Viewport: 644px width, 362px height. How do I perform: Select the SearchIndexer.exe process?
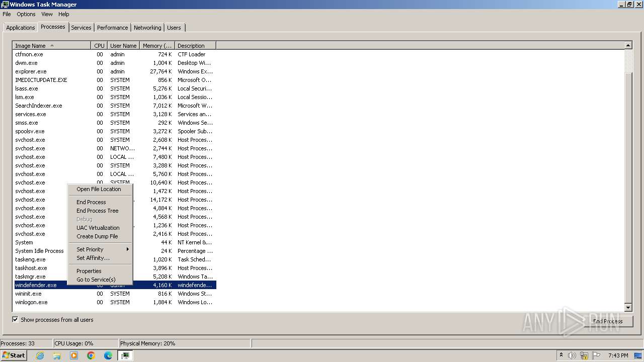[x=114, y=106]
